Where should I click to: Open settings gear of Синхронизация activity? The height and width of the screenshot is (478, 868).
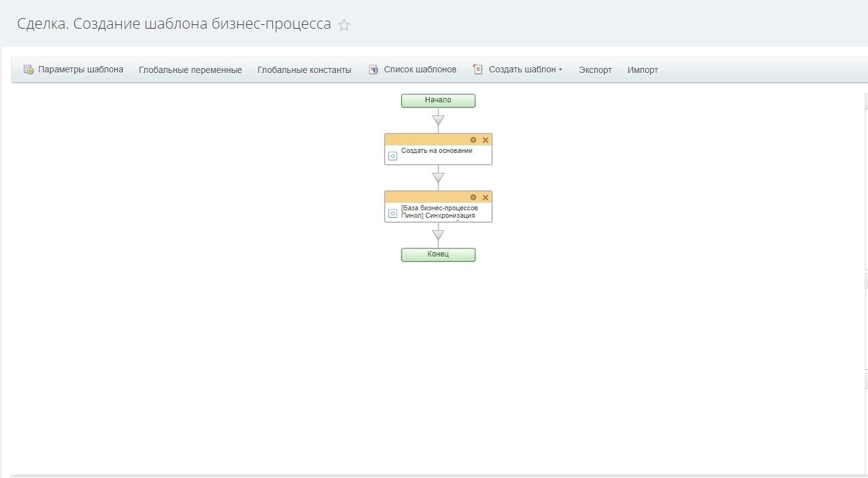click(473, 197)
